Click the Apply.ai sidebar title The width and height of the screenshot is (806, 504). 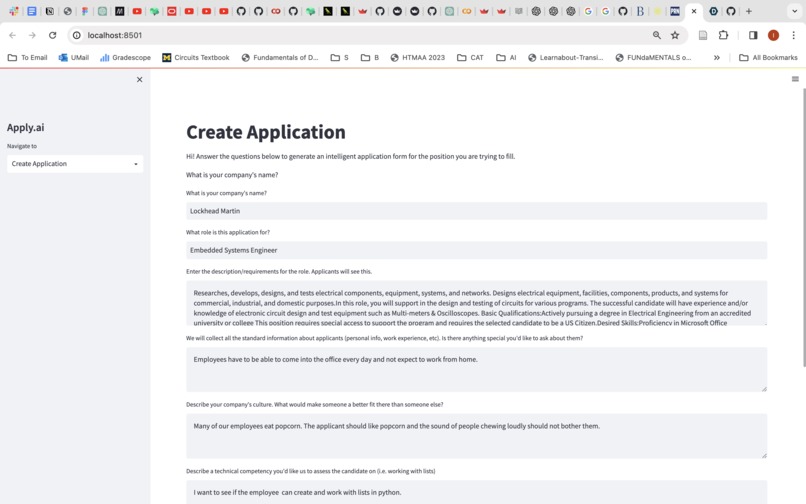click(26, 128)
